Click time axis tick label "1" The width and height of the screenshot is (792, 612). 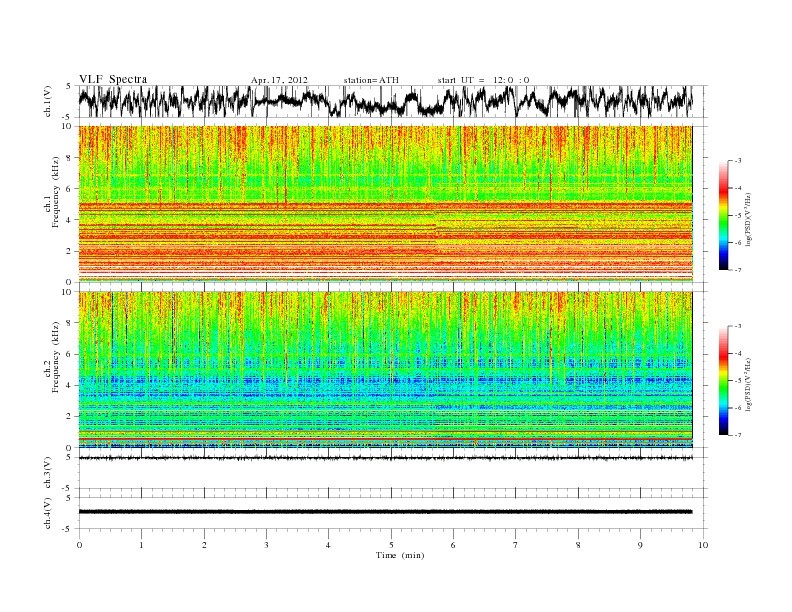(x=141, y=545)
